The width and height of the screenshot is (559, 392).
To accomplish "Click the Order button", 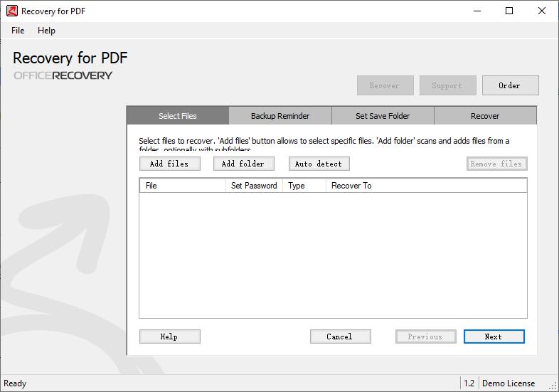I will click(x=510, y=85).
